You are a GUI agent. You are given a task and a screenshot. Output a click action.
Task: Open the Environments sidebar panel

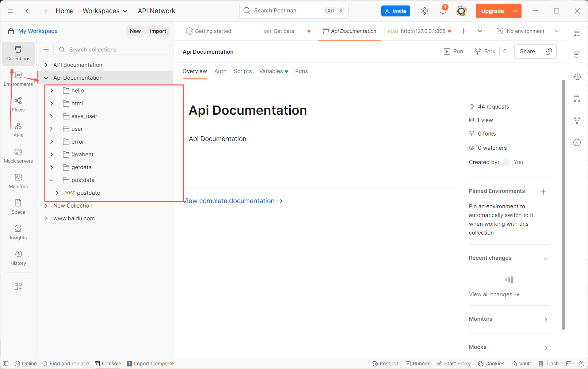18,79
